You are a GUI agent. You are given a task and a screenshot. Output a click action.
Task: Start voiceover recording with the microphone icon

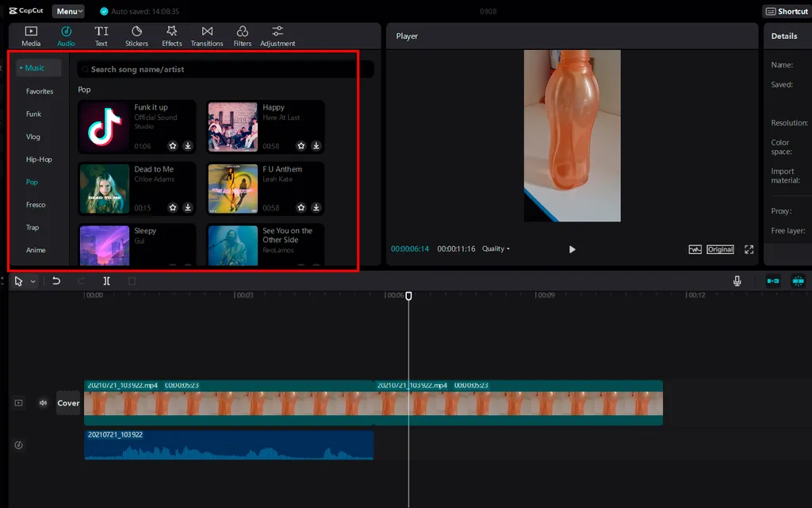[x=737, y=281]
